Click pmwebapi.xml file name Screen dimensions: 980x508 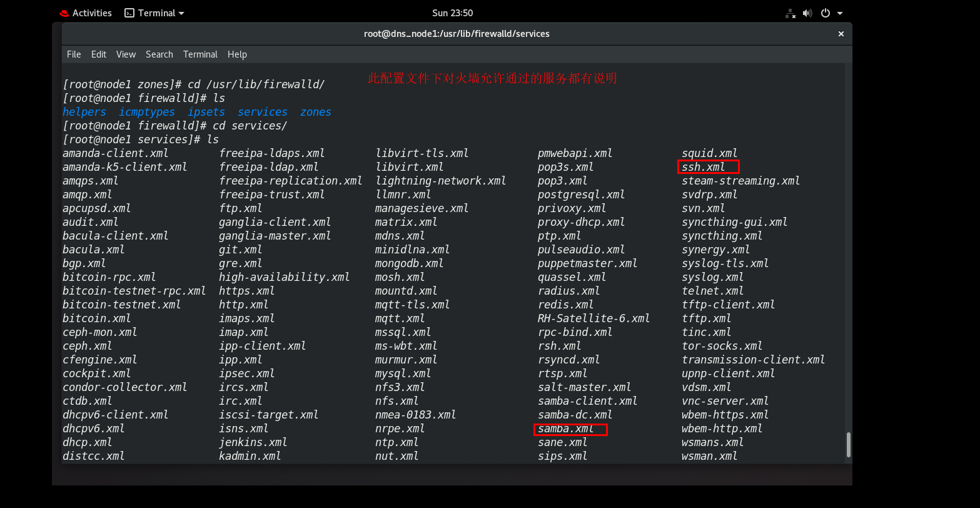pyautogui.click(x=575, y=153)
